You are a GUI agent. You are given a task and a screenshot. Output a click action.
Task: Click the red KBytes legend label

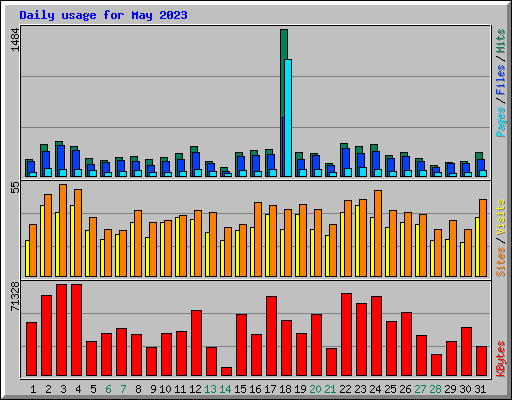(x=501, y=359)
